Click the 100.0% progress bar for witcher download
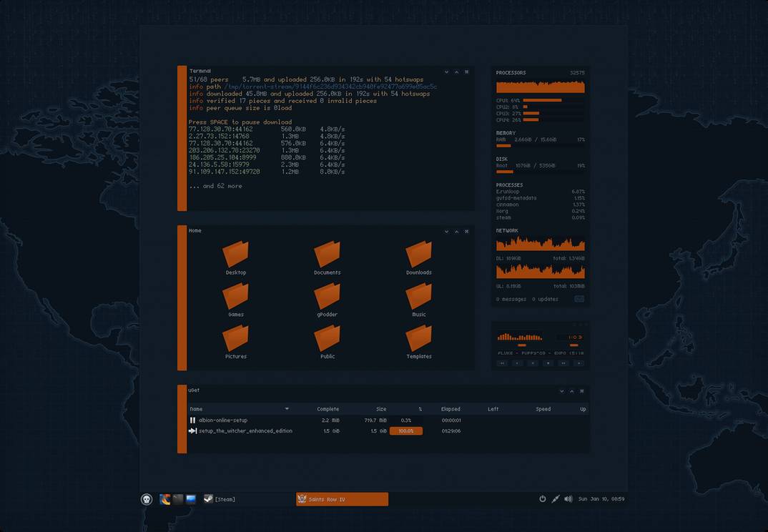 coord(406,431)
